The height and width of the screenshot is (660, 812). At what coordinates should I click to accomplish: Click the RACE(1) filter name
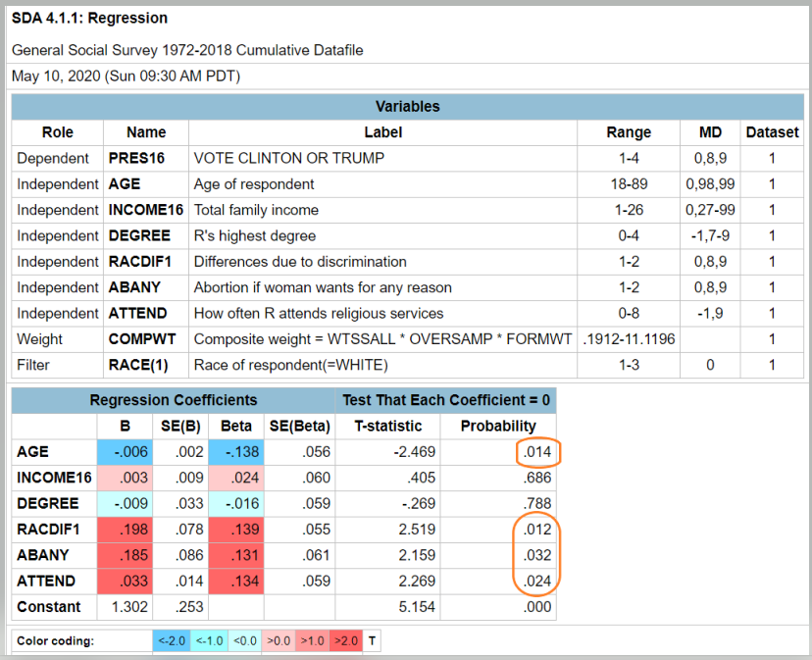pos(138,365)
